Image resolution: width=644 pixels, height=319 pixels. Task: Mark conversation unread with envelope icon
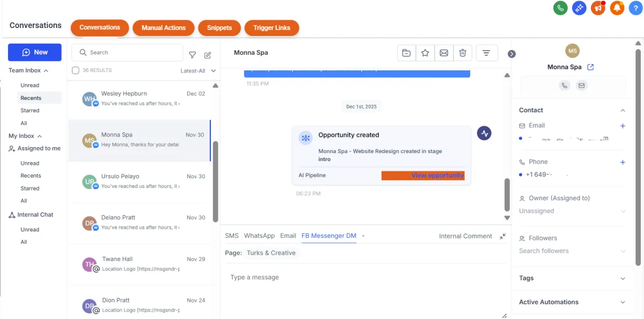pos(444,53)
